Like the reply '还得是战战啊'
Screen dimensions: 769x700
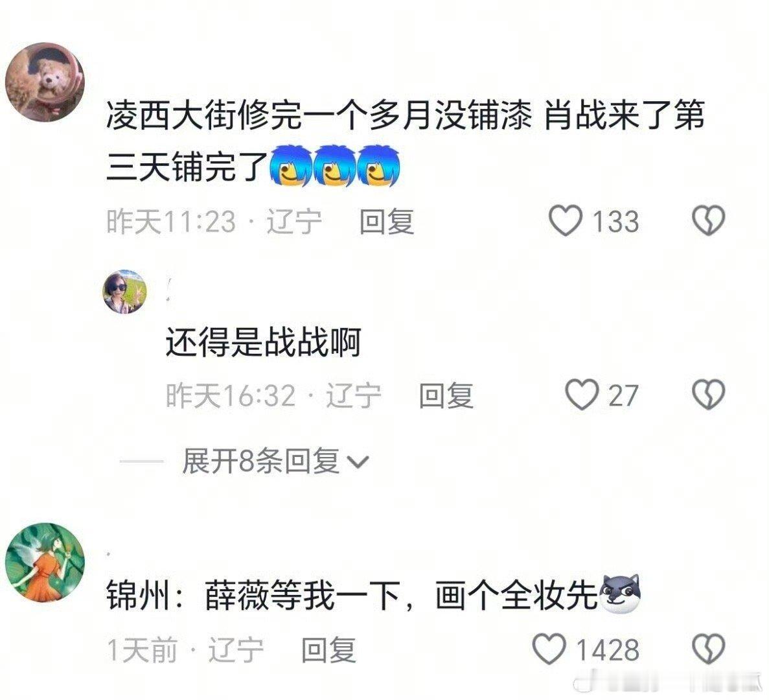coord(582,394)
